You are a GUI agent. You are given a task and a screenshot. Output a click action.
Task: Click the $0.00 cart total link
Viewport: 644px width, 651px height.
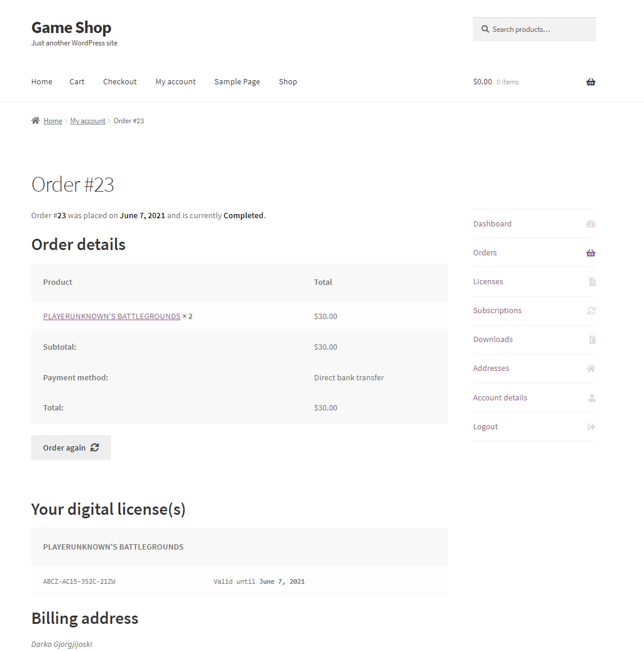[x=482, y=82]
